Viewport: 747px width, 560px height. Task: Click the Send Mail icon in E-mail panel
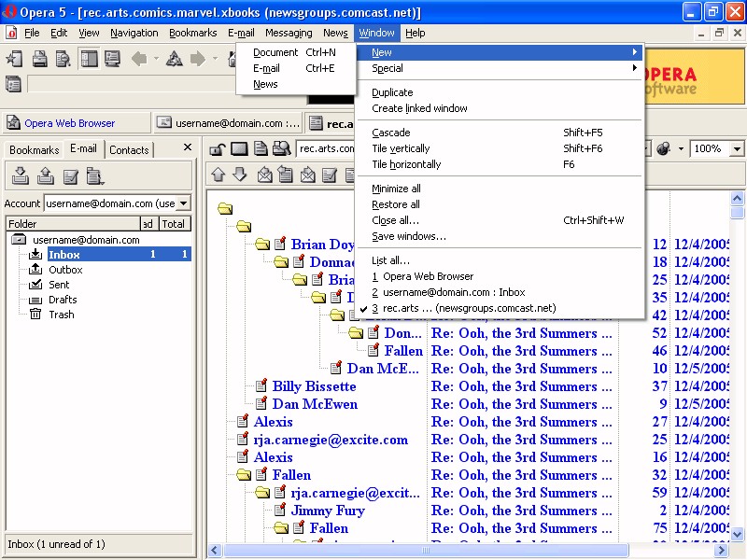coord(45,175)
